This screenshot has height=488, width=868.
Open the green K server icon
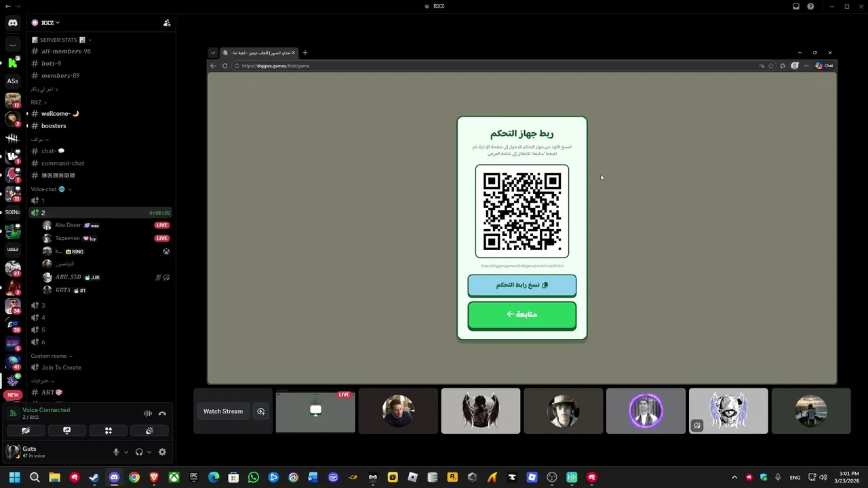[12, 62]
